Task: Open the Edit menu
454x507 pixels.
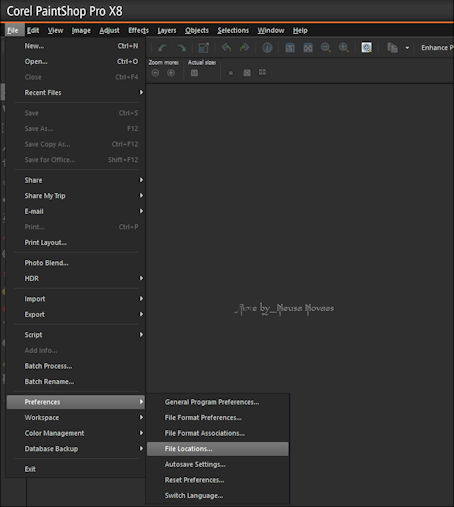Action: pos(33,30)
